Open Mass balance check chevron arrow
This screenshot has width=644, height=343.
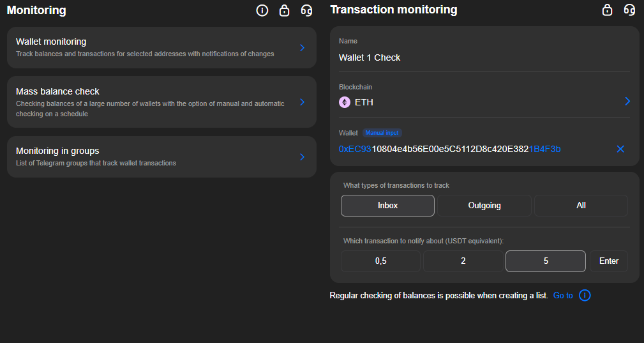[303, 102]
